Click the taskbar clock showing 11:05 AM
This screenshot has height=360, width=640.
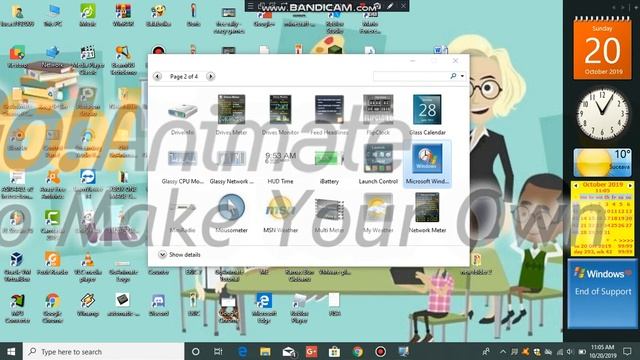[x=602, y=351]
